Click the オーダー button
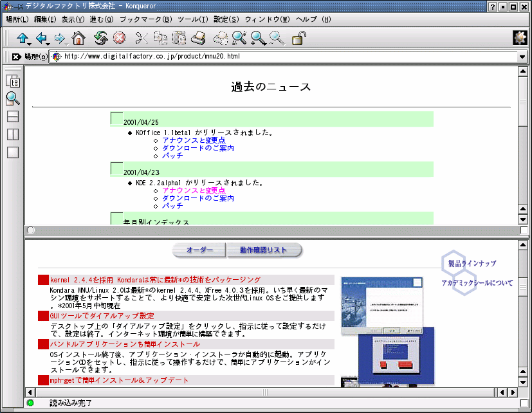This screenshot has height=413, width=532. point(199,250)
